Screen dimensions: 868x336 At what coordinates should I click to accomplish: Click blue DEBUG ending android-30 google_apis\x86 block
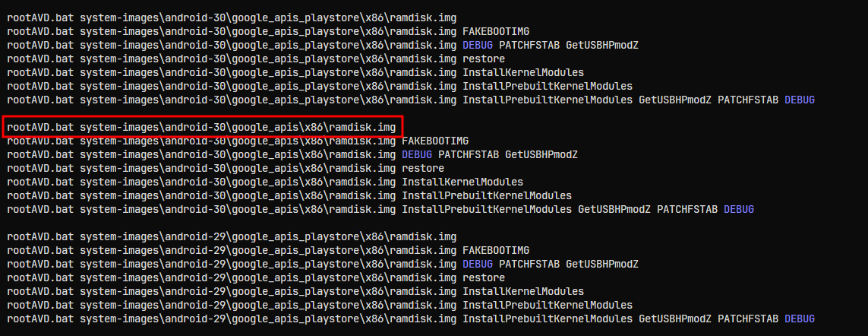point(739,209)
